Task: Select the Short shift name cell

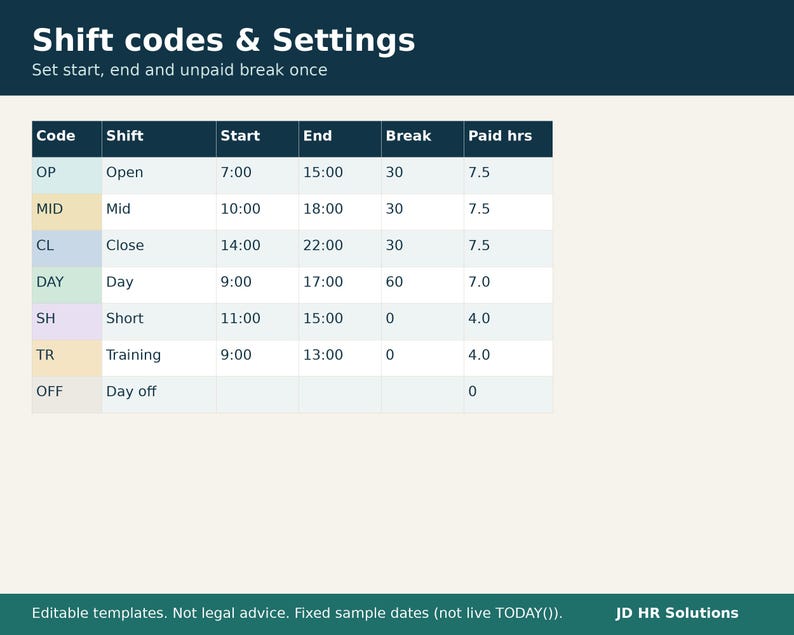Action: (159, 321)
